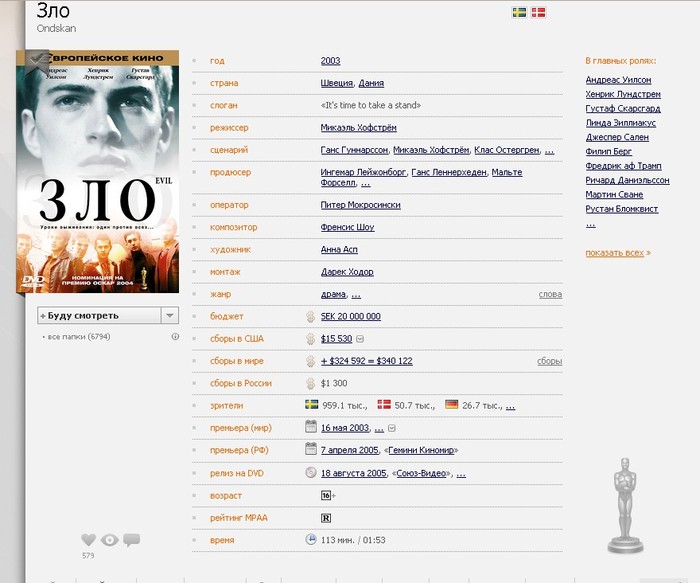
Task: Open art director Анна Асп link
Action: tap(339, 250)
